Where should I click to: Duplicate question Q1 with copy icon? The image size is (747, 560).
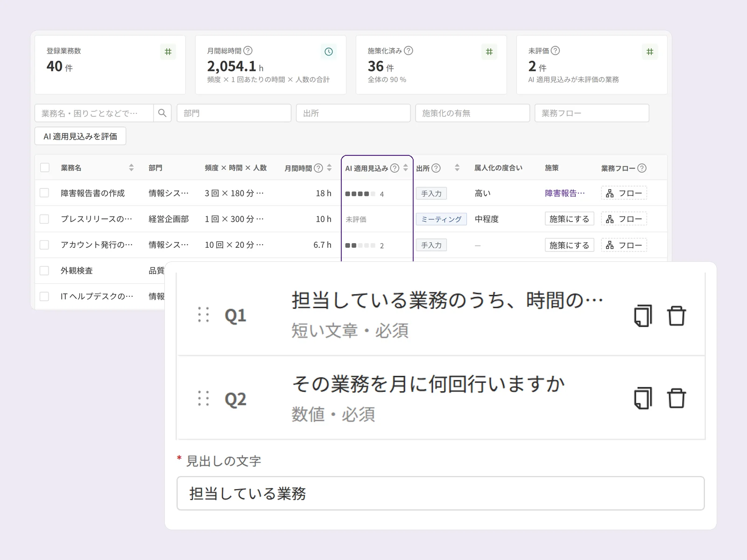point(643,316)
